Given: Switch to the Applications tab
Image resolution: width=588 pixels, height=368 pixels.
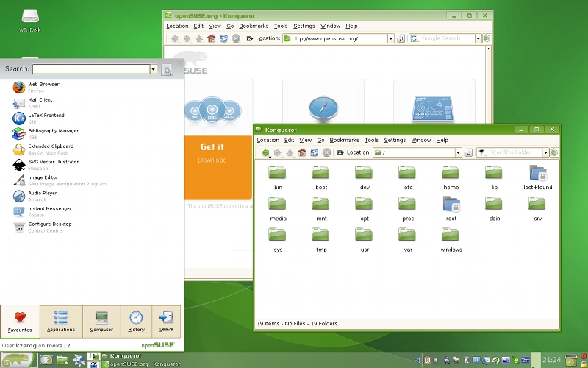Looking at the screenshot, I should click(61, 322).
